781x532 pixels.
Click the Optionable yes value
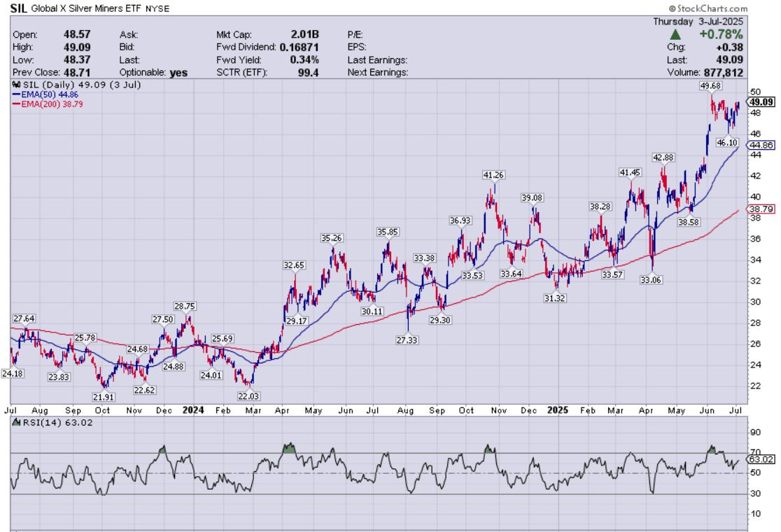pos(178,73)
